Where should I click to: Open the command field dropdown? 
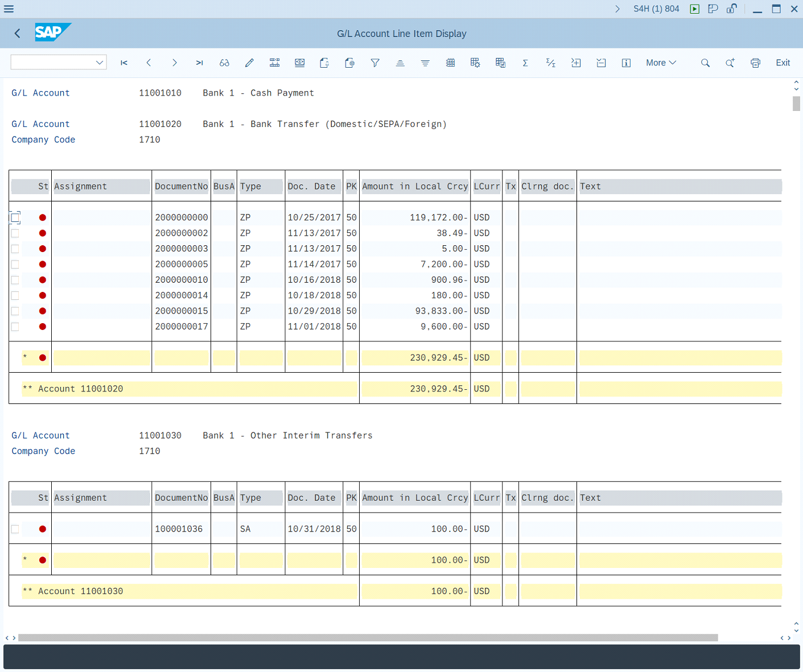click(100, 63)
